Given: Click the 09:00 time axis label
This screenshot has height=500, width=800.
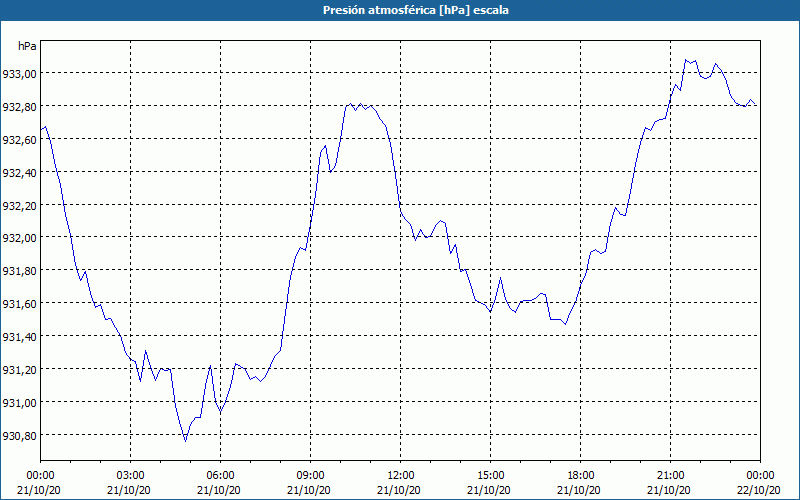Looking at the screenshot, I should point(310,476).
